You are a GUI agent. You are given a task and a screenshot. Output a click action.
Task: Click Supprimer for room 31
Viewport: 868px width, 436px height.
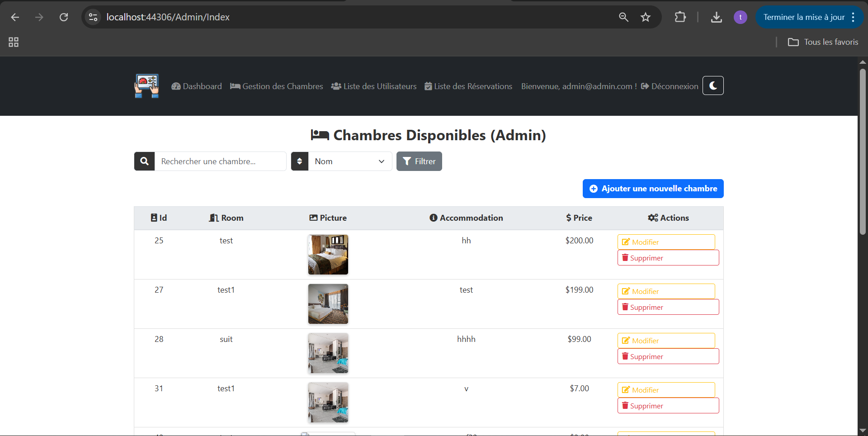click(668, 406)
